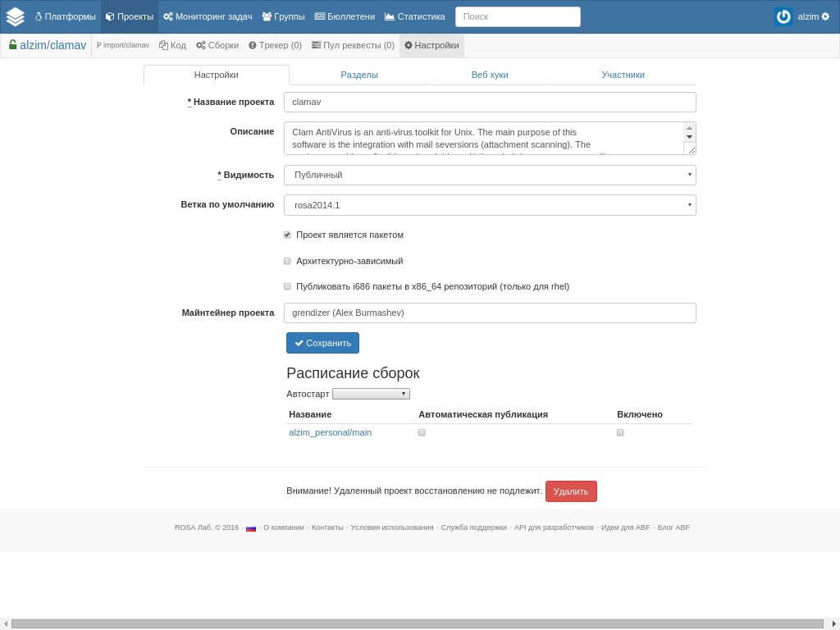Toggle Включено checkbox for alzim_personal/main
Image resolution: width=840 pixels, height=630 pixels.
(x=620, y=432)
